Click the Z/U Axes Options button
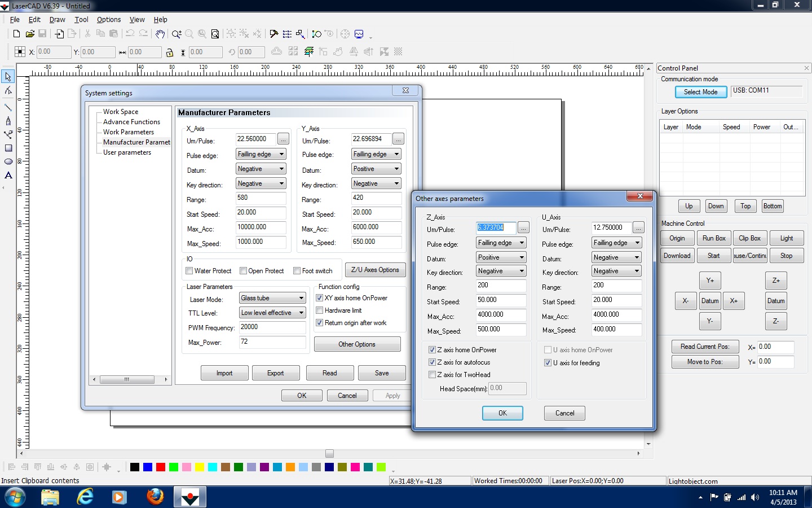 [375, 270]
